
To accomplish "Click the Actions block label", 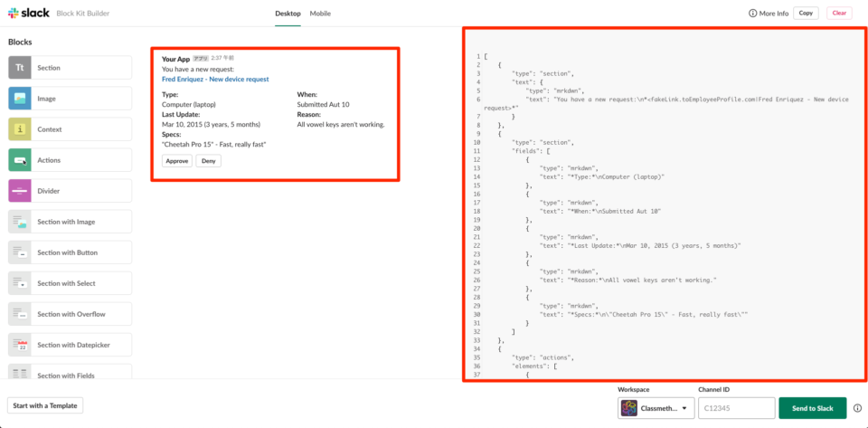I will click(x=49, y=160).
